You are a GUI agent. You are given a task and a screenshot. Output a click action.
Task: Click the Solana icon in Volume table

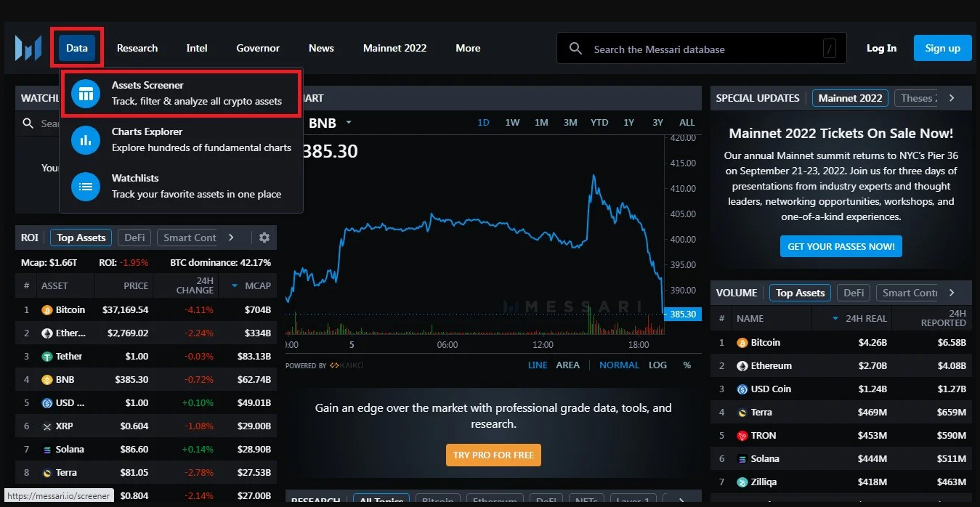coord(742,459)
